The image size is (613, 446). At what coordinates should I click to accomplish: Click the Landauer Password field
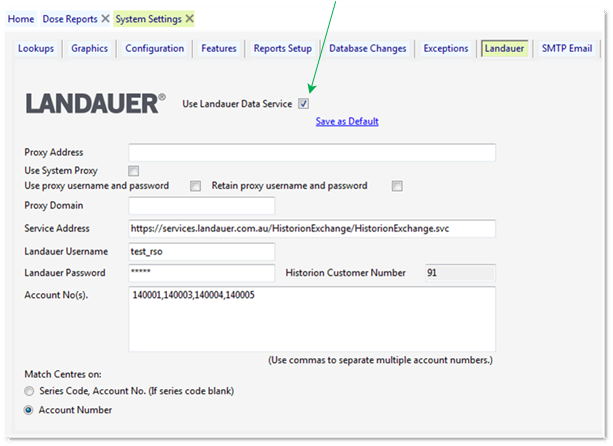(202, 273)
